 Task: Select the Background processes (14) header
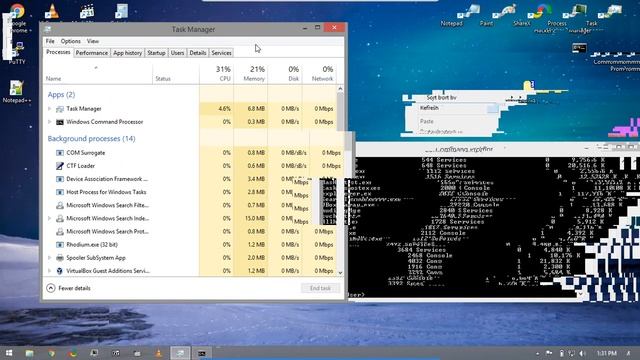click(x=91, y=138)
